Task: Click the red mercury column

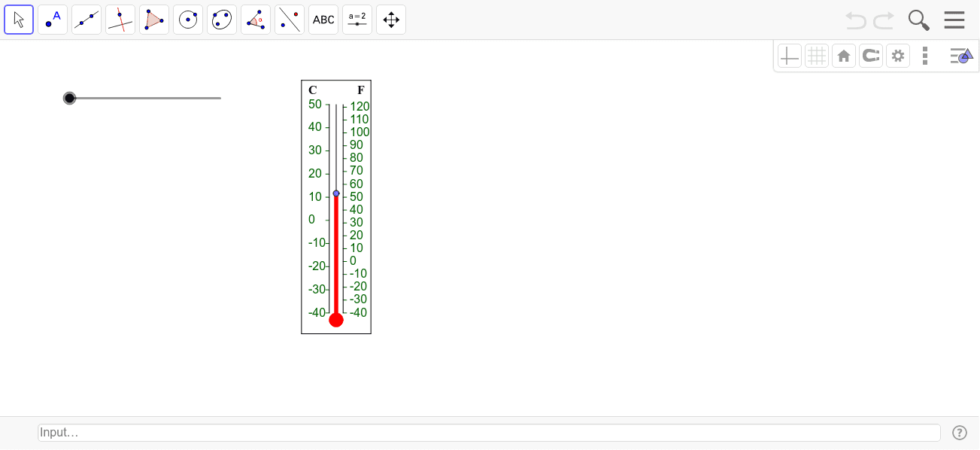Action: pos(336,256)
